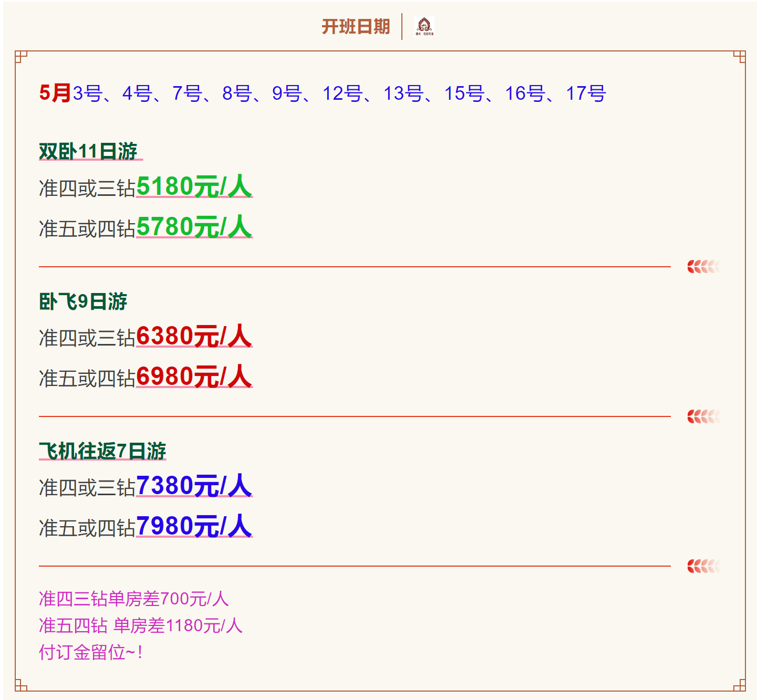Select the 13号 departure date
Image resolution: width=757 pixels, height=700 pixels.
pyautogui.click(x=403, y=93)
